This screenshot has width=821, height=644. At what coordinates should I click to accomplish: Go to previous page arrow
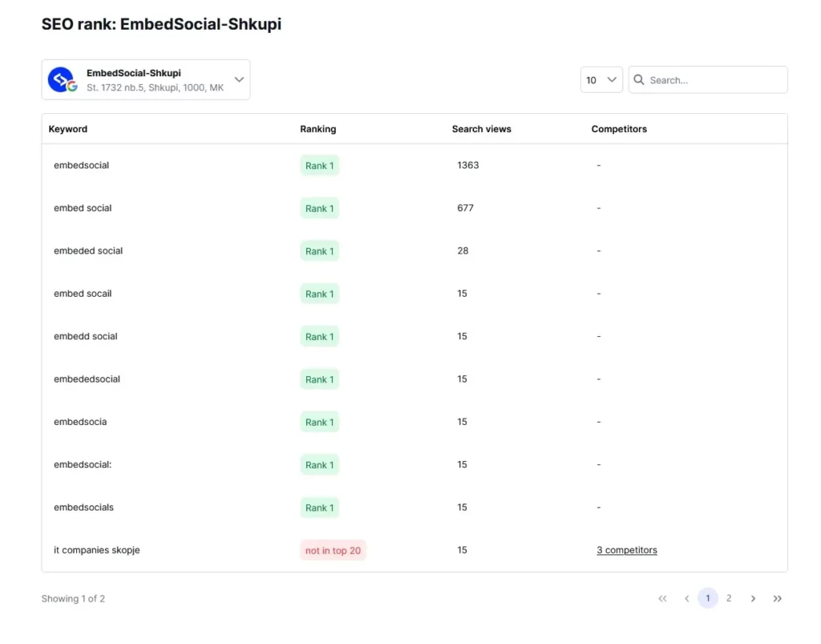click(686, 598)
